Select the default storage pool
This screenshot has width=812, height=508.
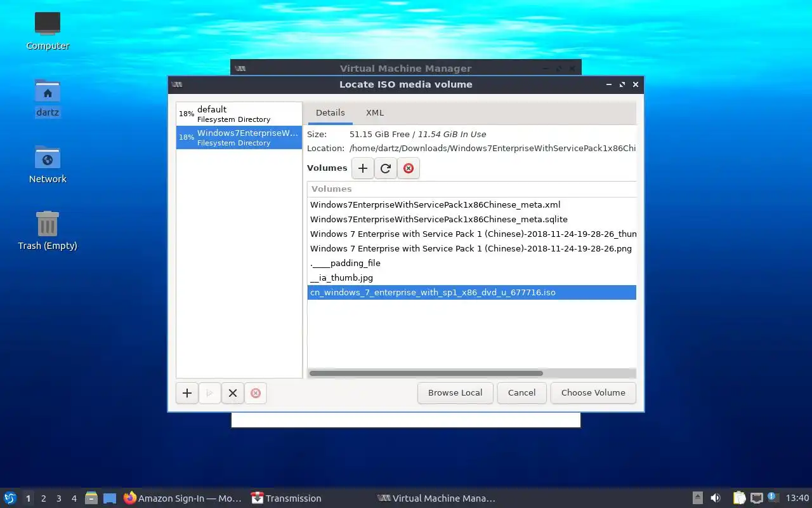click(239, 114)
